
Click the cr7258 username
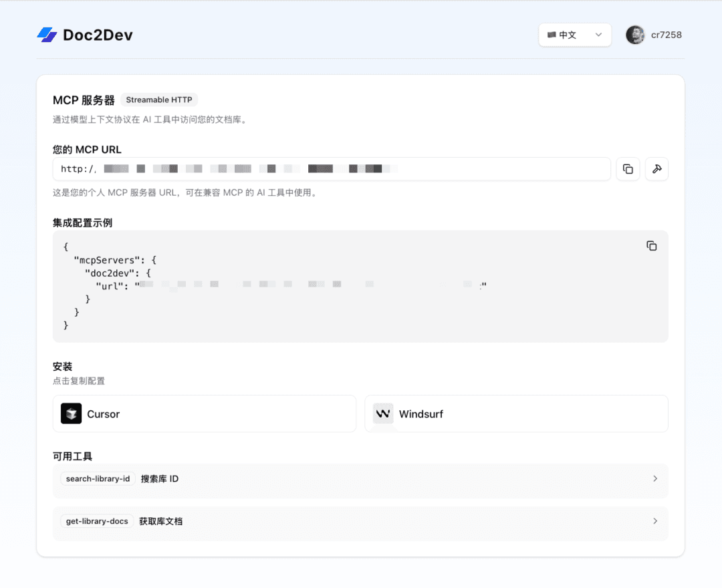pyautogui.click(x=667, y=35)
